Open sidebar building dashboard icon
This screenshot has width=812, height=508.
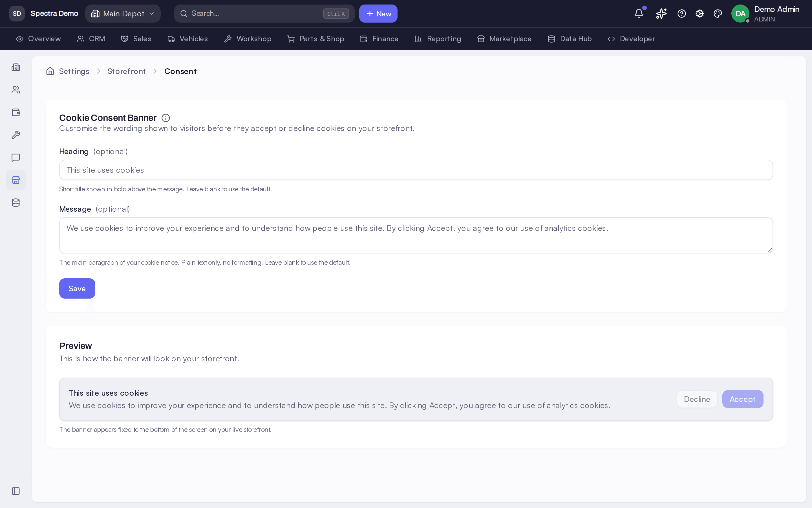coord(16,67)
